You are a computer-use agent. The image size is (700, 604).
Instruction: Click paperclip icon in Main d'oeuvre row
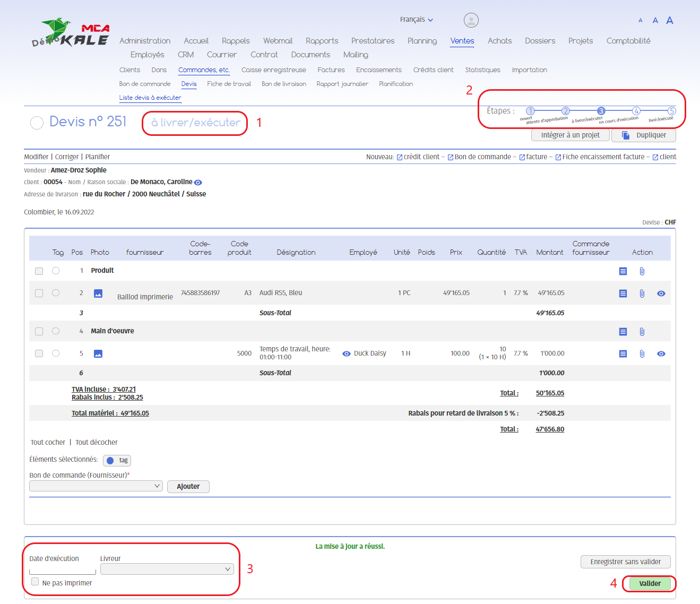642,332
